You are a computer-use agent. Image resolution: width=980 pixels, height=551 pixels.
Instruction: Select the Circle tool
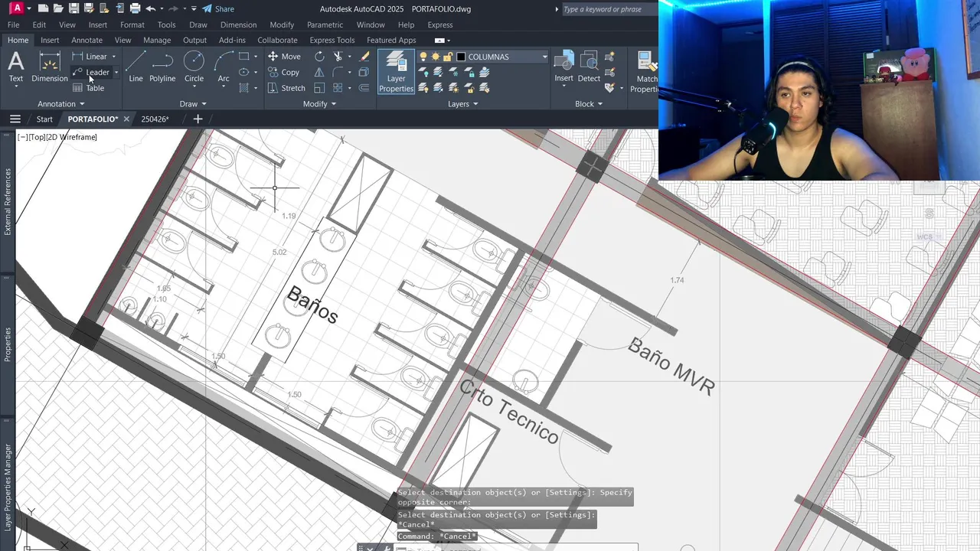tap(194, 67)
